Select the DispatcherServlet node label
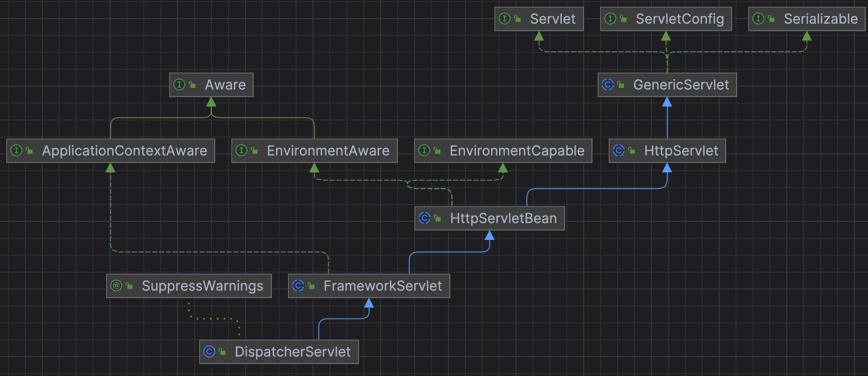Screen dimensions: 868x376 293,351
